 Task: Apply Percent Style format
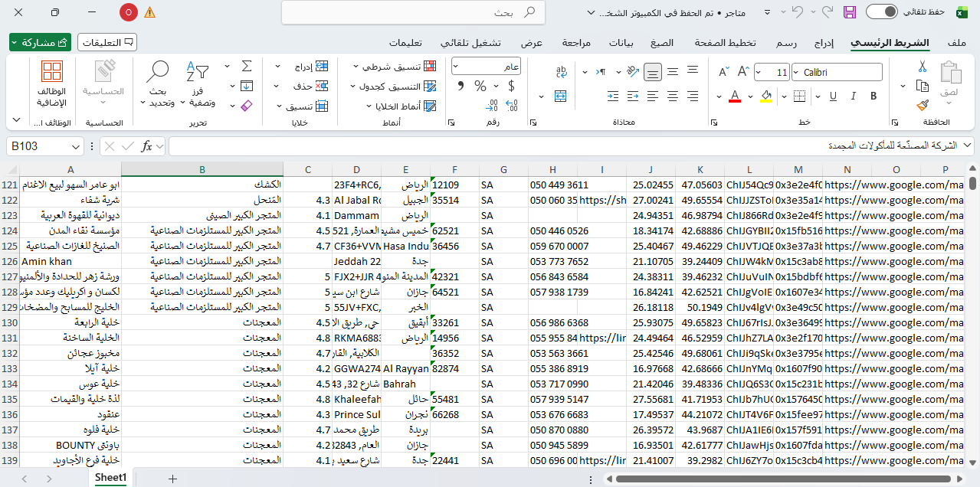point(480,86)
